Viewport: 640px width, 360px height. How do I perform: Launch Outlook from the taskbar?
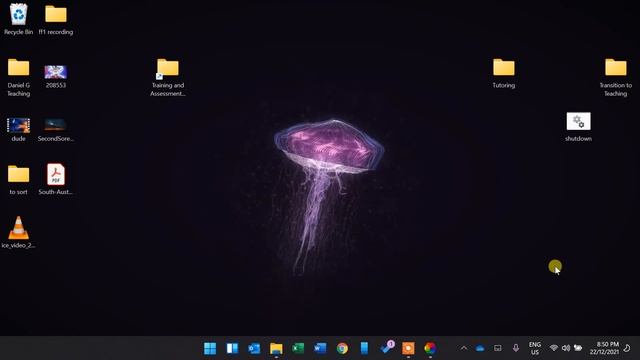click(x=254, y=348)
